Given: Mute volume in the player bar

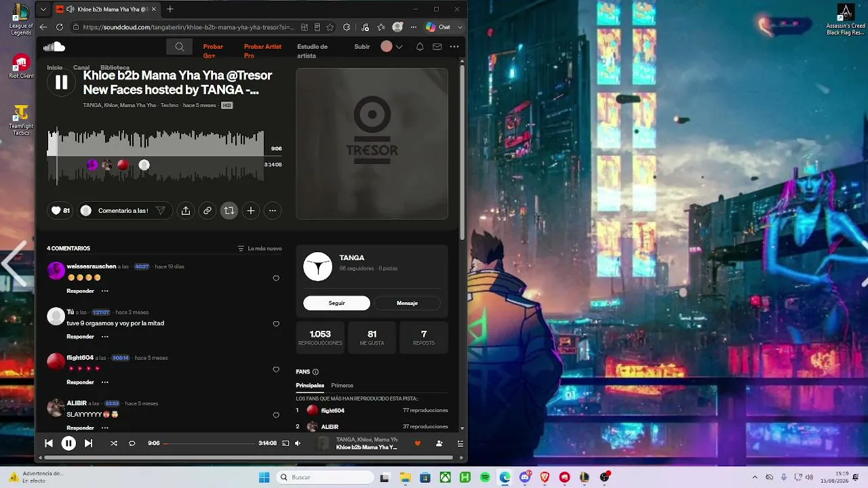Looking at the screenshot, I should tap(298, 443).
